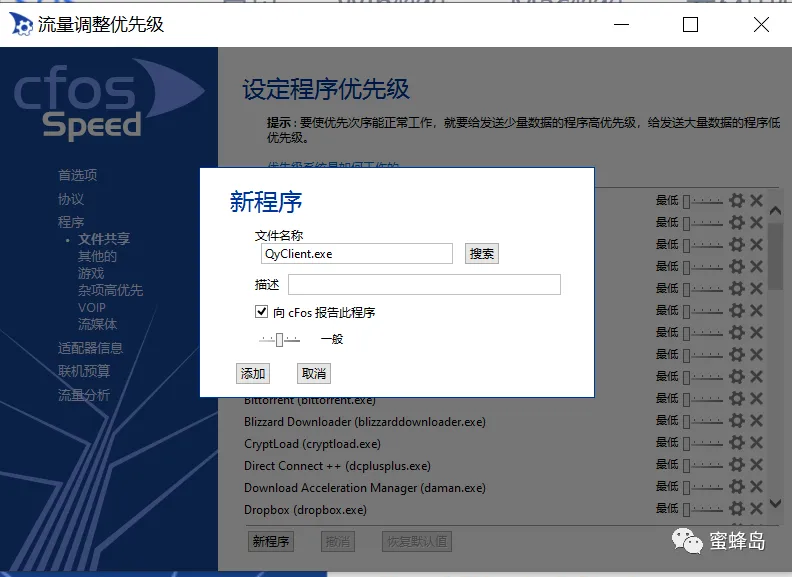Click 添加 to add the program

click(253, 373)
